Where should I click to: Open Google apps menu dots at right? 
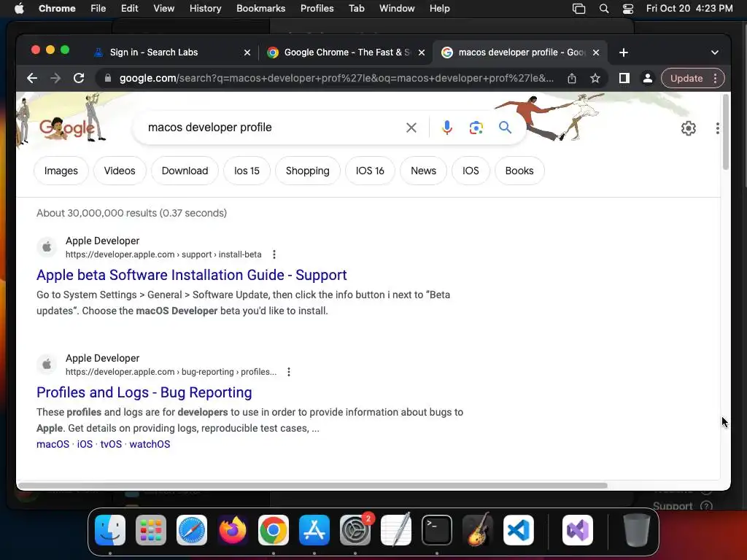tap(718, 128)
